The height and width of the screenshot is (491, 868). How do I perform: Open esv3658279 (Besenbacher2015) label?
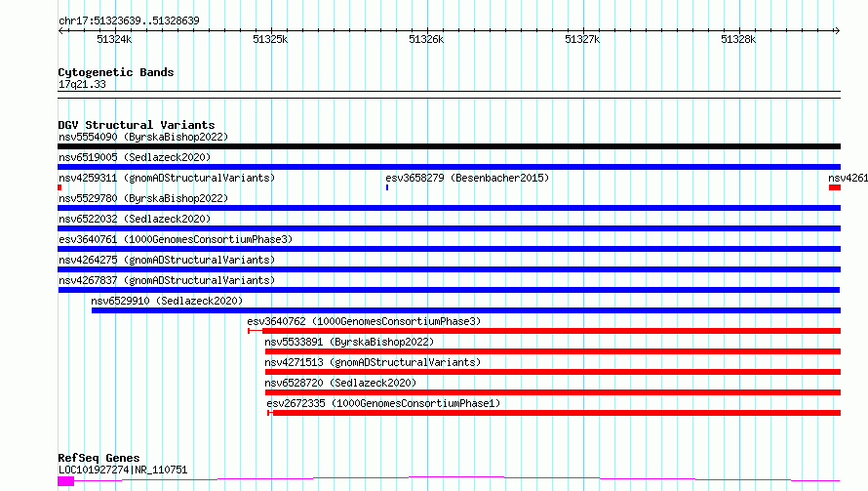tap(467, 178)
